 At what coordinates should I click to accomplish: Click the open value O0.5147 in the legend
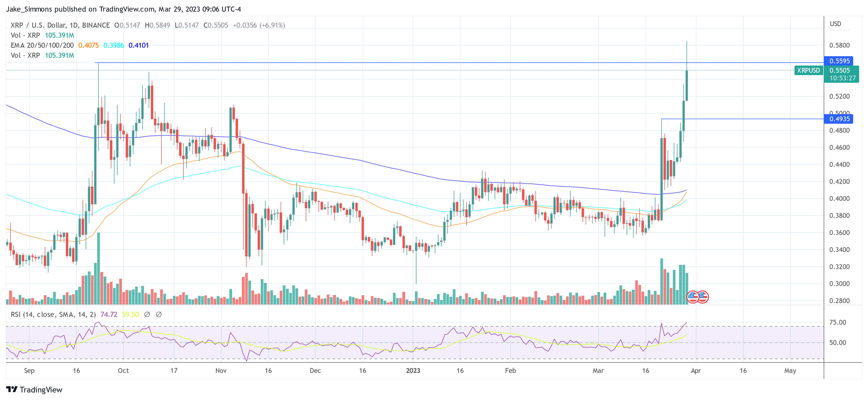pyautogui.click(x=127, y=25)
